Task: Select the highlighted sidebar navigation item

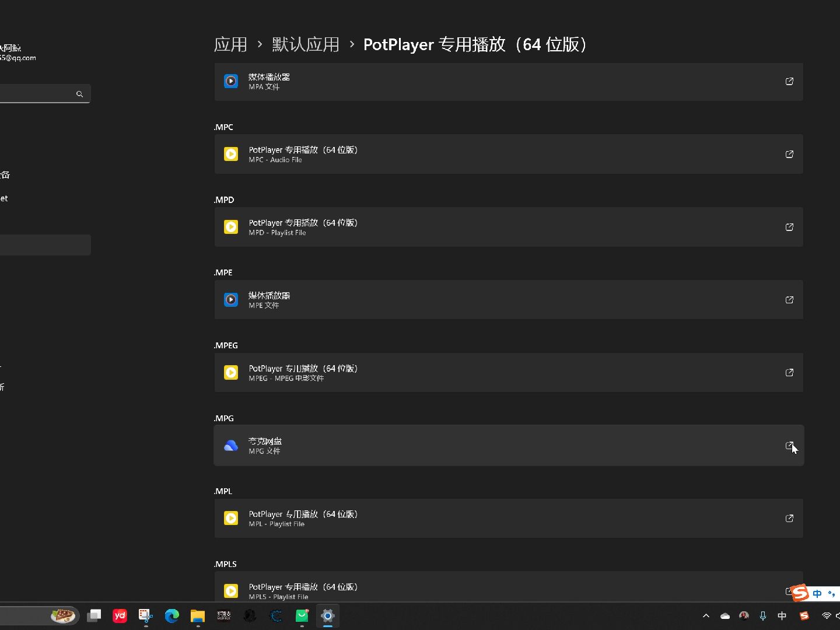Action: point(45,245)
